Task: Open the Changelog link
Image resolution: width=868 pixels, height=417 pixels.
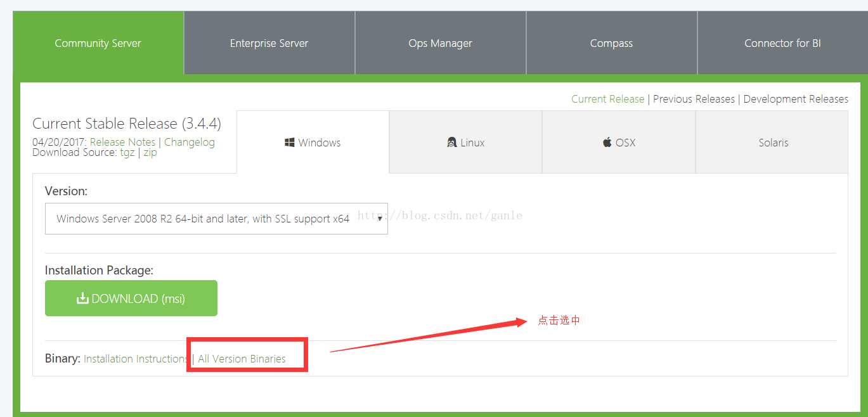Action: click(x=190, y=142)
